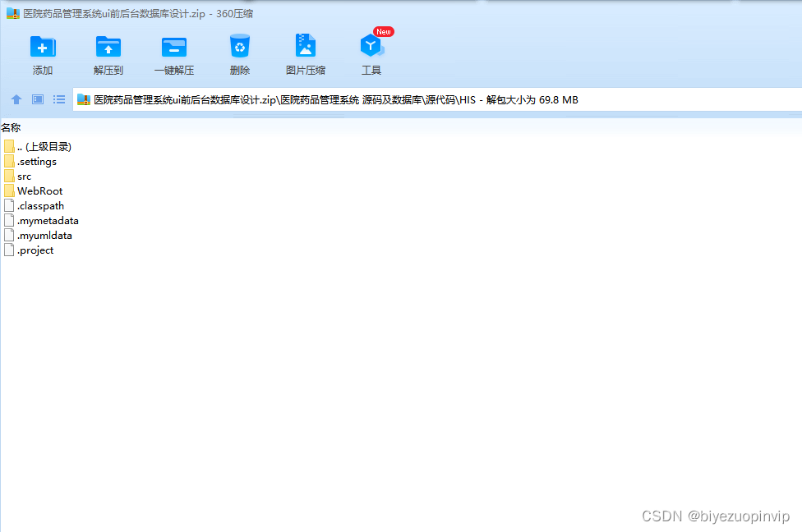The height and width of the screenshot is (532, 802).
Task: Select the .myumldata file
Action: click(x=44, y=235)
